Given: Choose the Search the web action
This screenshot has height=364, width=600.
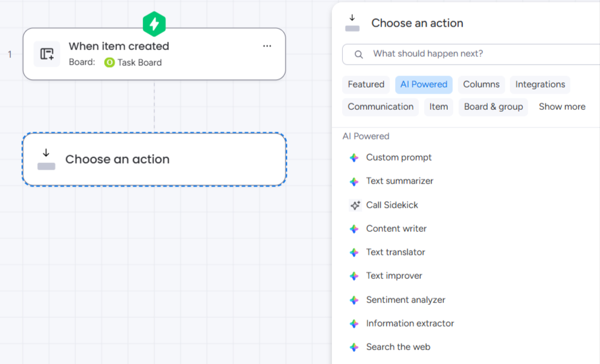Looking at the screenshot, I should pyautogui.click(x=398, y=347).
